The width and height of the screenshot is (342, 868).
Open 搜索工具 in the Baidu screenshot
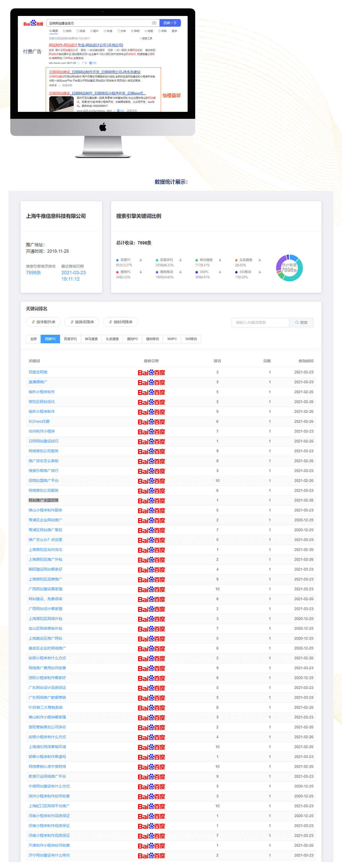(x=146, y=39)
